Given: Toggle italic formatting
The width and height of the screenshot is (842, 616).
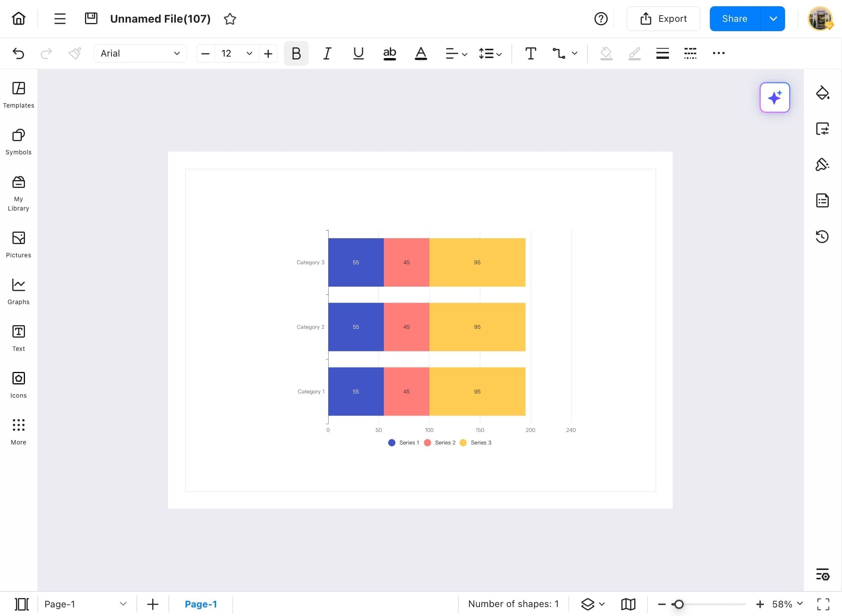Looking at the screenshot, I should [327, 53].
